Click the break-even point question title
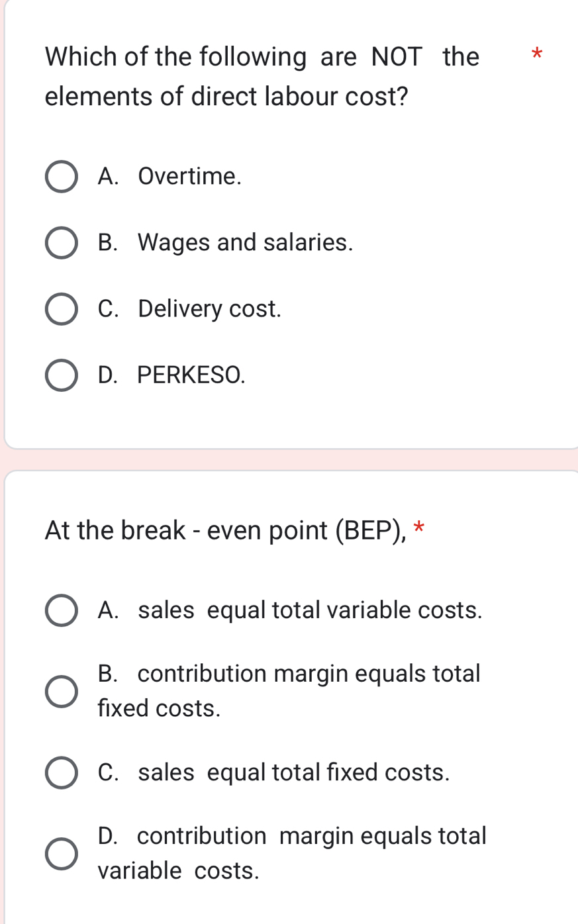578x924 pixels. (x=226, y=530)
